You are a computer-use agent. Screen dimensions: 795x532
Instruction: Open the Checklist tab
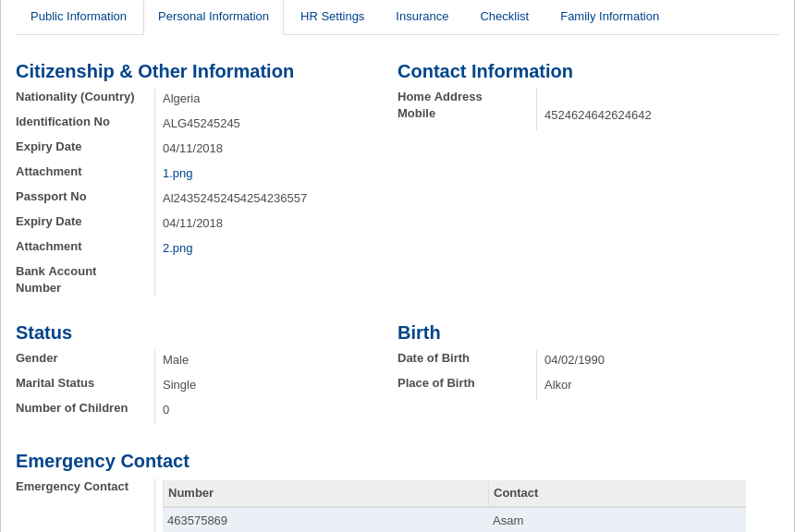pos(504,17)
